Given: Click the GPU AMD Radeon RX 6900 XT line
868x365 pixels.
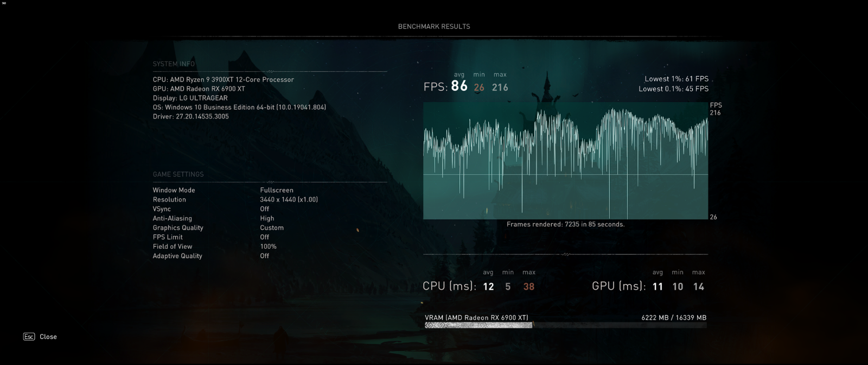Looking at the screenshot, I should tap(199, 89).
